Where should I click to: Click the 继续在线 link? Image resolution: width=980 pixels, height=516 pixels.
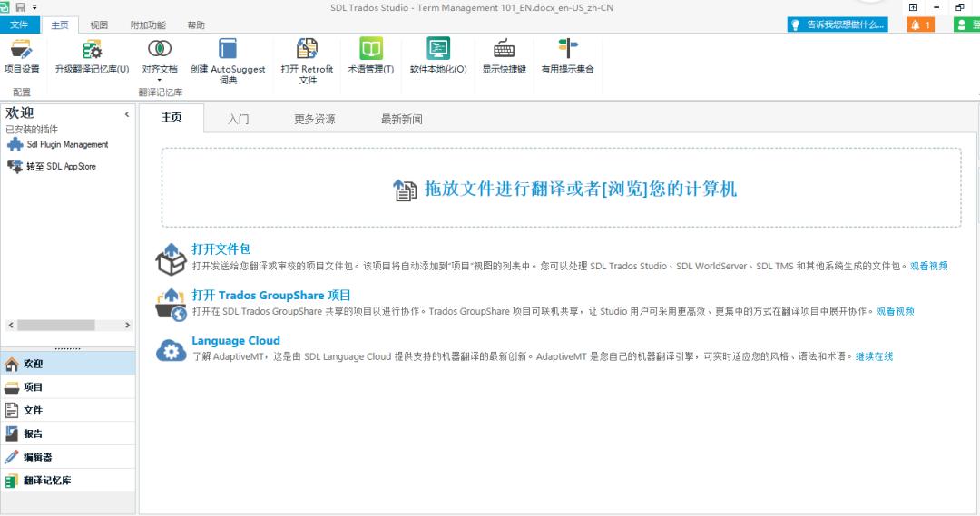pyautogui.click(x=874, y=356)
